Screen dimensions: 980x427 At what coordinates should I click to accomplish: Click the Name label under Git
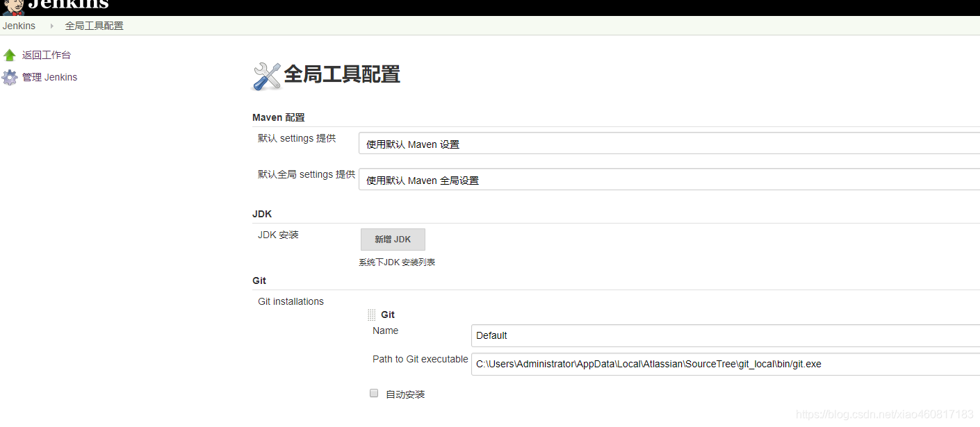tap(386, 330)
